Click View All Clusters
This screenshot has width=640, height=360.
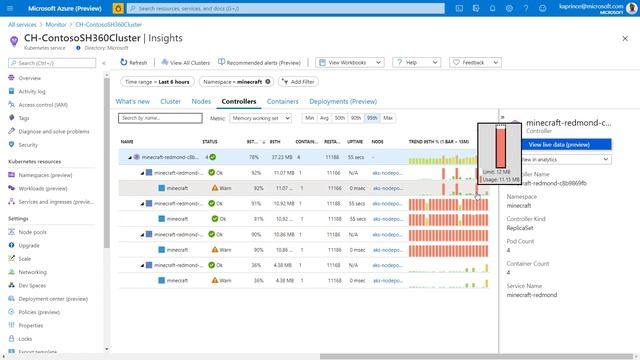click(x=186, y=62)
